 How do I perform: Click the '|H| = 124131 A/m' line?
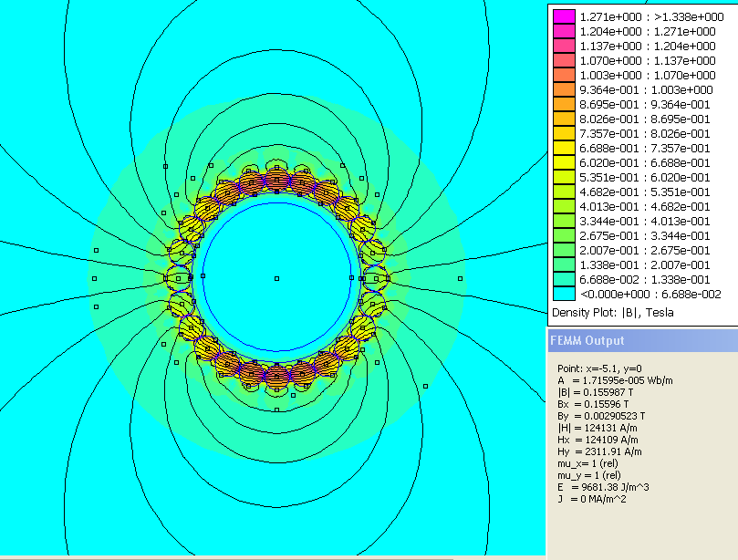(598, 428)
